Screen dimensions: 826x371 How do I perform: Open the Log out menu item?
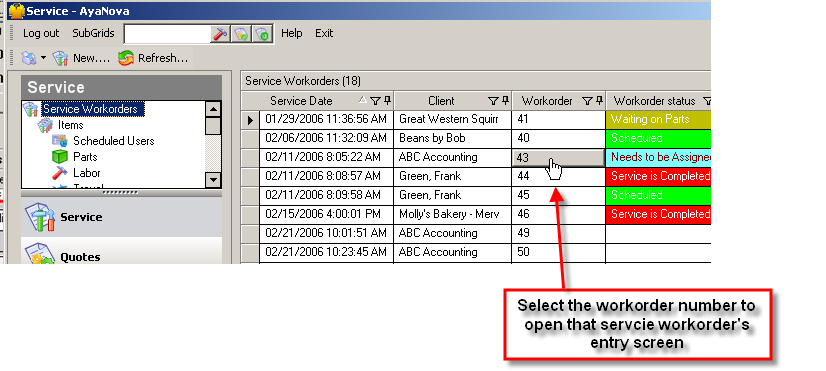(41, 33)
